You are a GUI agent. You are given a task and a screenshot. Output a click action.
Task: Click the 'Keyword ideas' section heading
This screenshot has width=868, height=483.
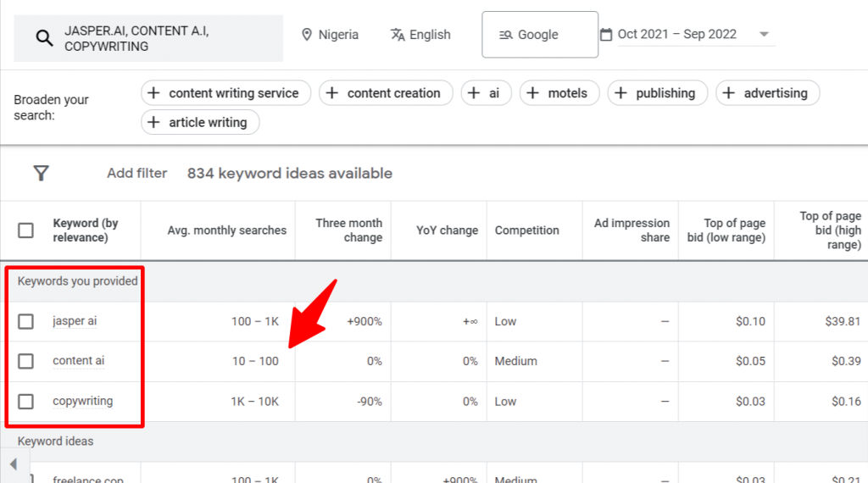(x=55, y=441)
